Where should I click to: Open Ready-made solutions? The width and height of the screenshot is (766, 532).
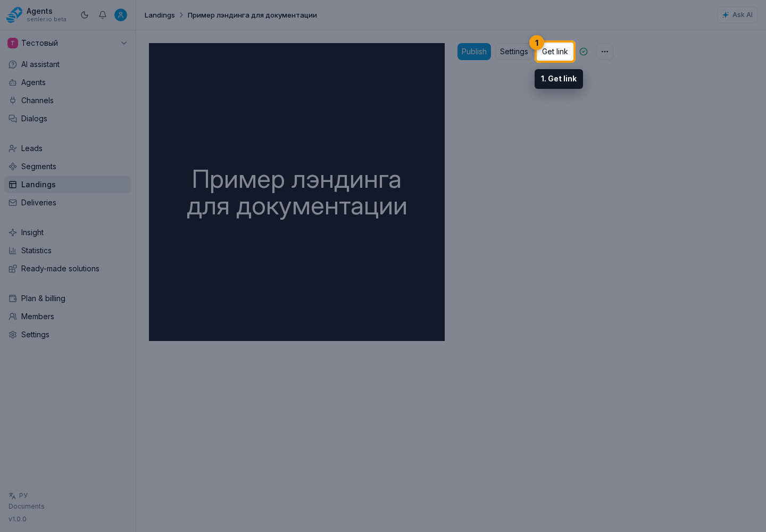click(68, 269)
